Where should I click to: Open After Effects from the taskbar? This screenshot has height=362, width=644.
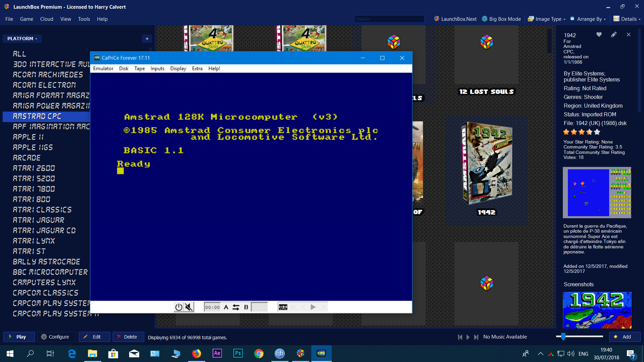217,354
